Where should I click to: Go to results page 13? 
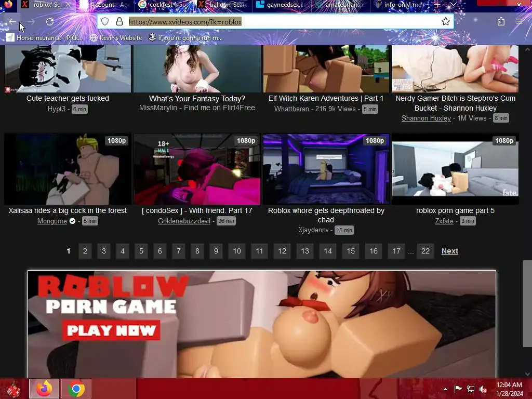[x=304, y=251]
